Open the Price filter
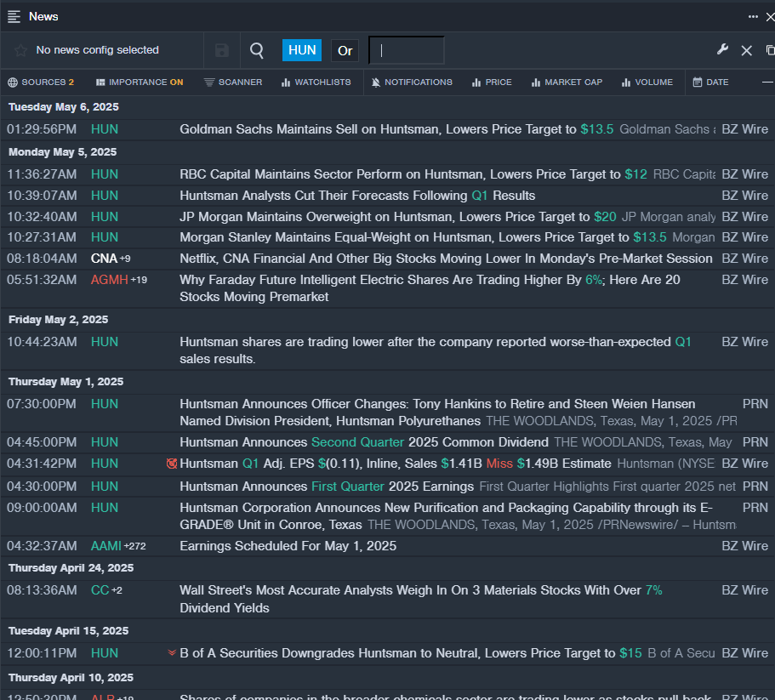This screenshot has width=775, height=700. pos(492,83)
